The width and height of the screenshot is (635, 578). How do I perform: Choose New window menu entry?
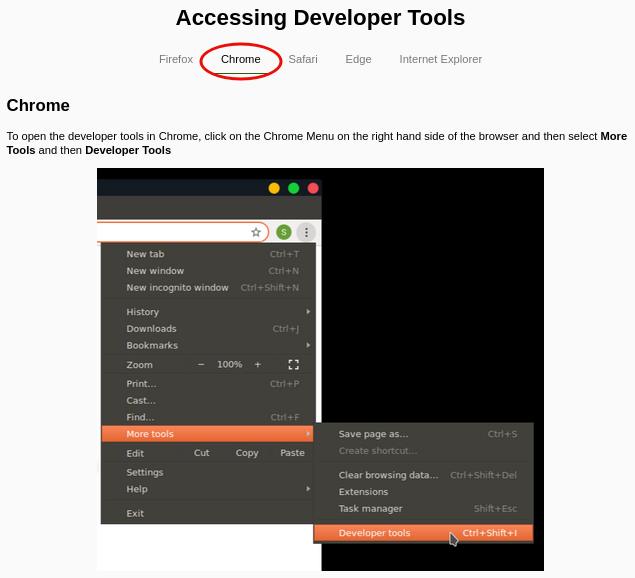coord(209,271)
